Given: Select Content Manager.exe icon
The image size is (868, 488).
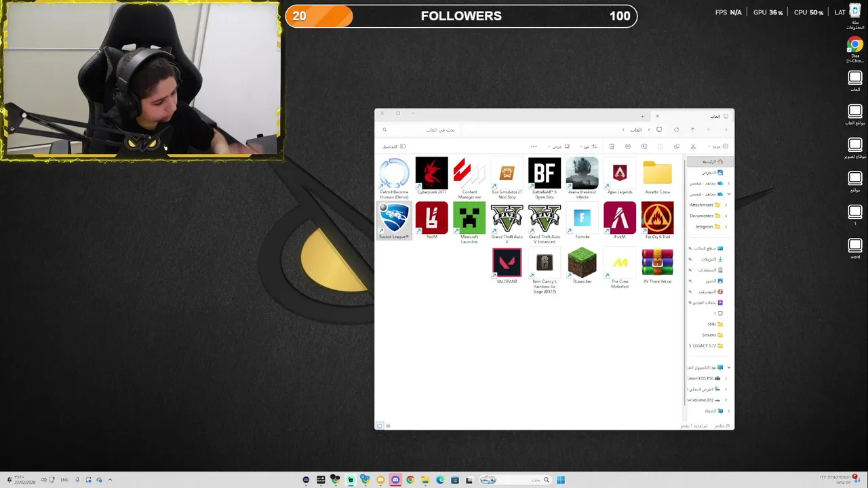Looking at the screenshot, I should click(x=469, y=178).
